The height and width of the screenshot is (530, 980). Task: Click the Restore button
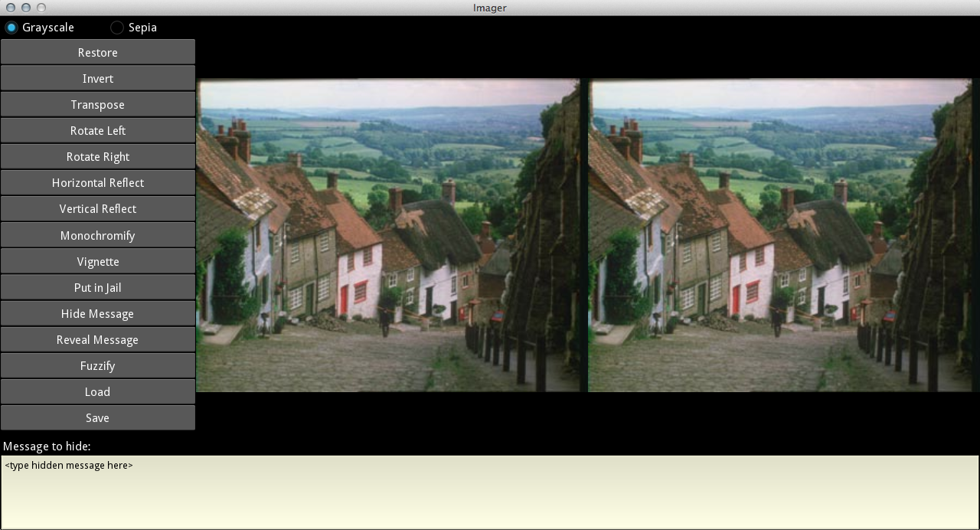[x=98, y=53]
